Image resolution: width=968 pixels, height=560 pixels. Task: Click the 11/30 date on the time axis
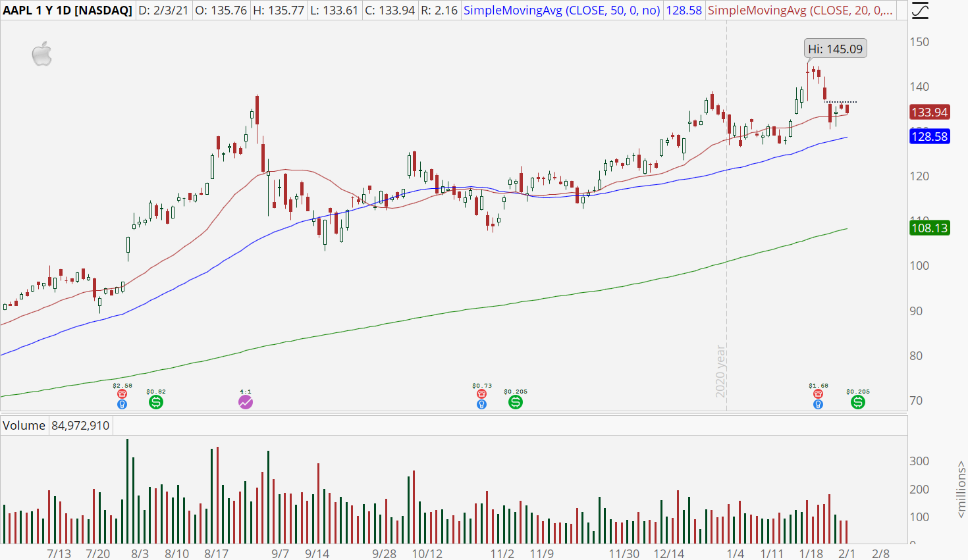[x=624, y=553]
